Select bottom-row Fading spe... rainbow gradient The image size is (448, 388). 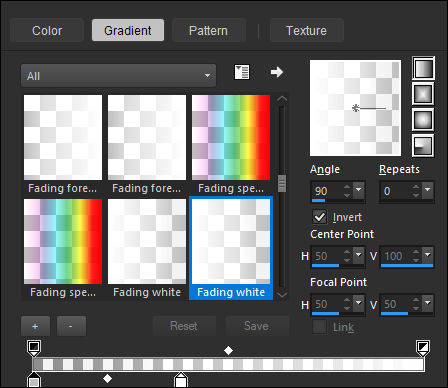point(63,241)
